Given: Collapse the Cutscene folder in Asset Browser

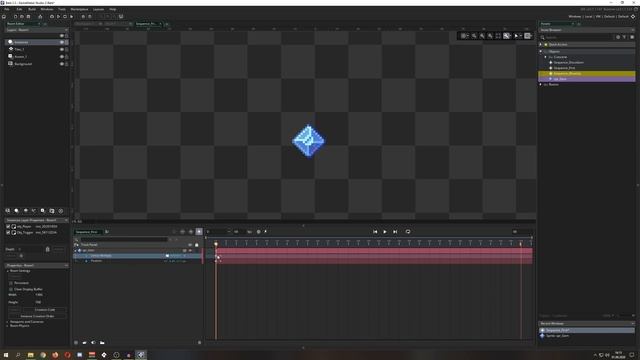Looking at the screenshot, I should 546,57.
